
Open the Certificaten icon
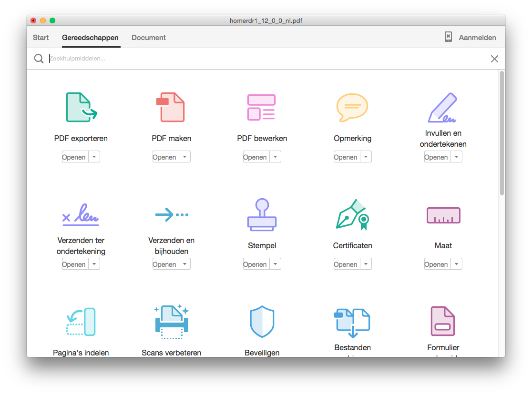click(352, 215)
